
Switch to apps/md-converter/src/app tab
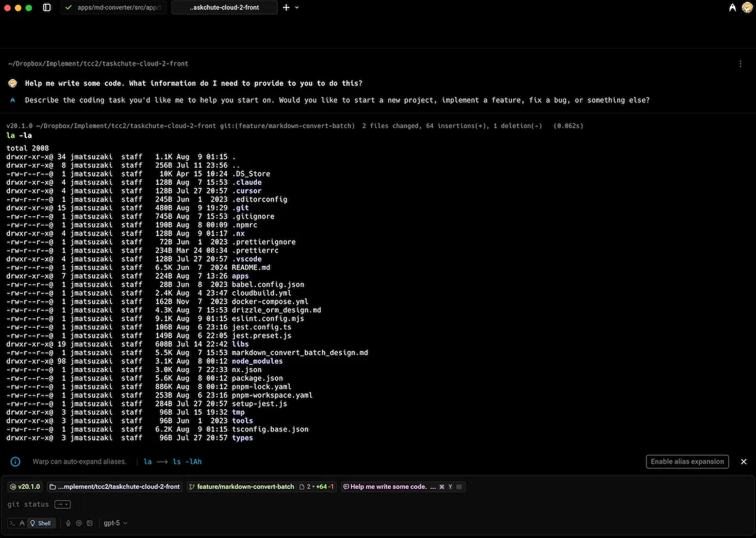click(114, 8)
